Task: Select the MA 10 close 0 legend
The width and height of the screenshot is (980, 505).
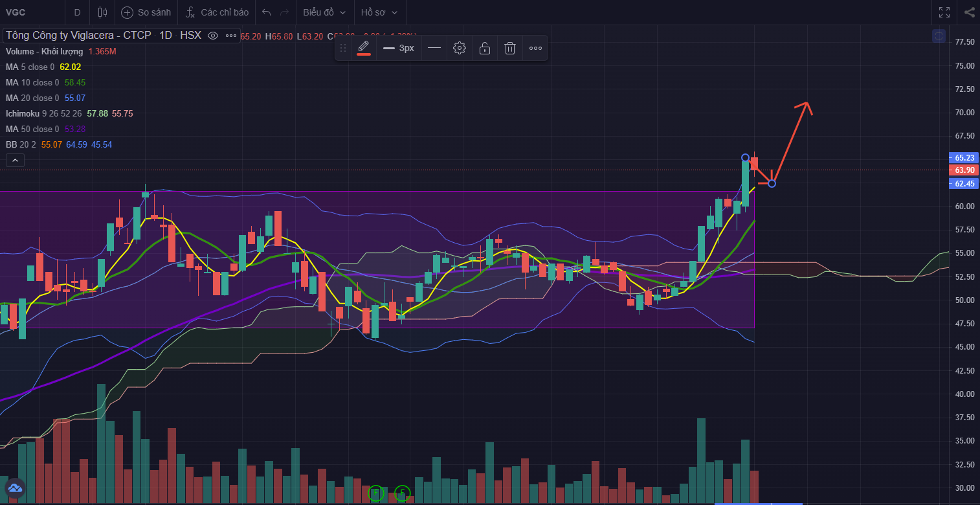Action: (32, 82)
